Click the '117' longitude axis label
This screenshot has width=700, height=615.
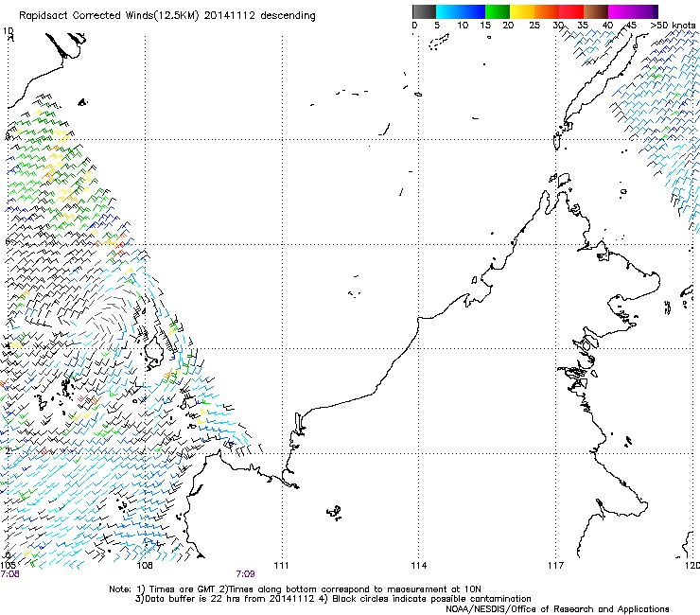coord(556,566)
